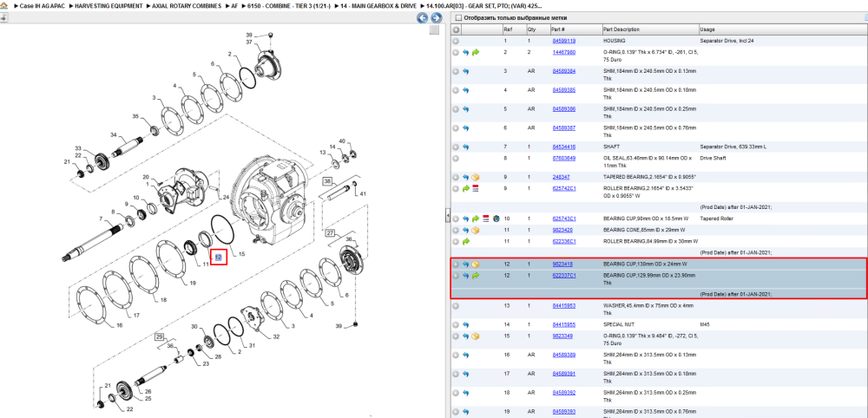
Task: Select round marker for HOUSING row
Action: [x=456, y=41]
